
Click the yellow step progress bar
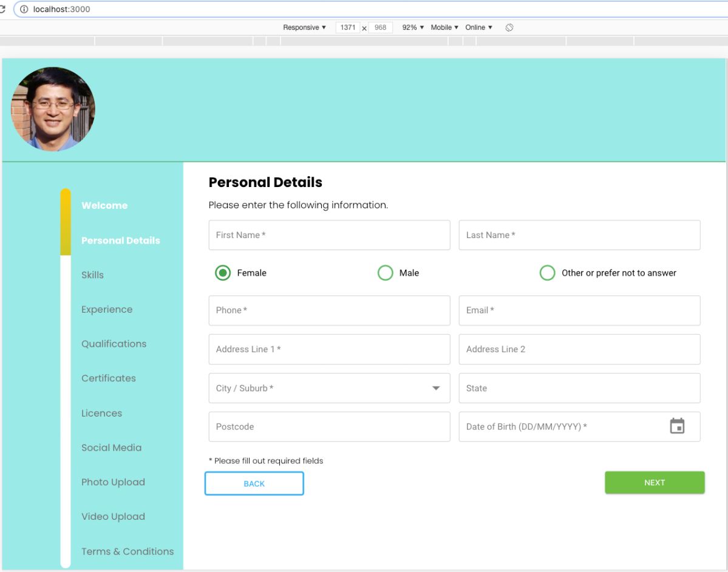[66, 222]
